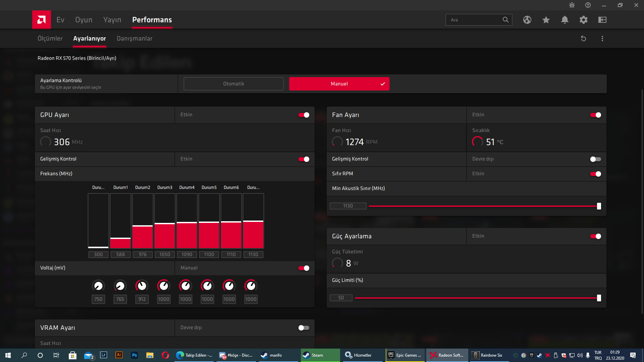Image resolution: width=644 pixels, height=362 pixels.
Task: Disable the GPU Ayarı toggle
Action: (304, 115)
